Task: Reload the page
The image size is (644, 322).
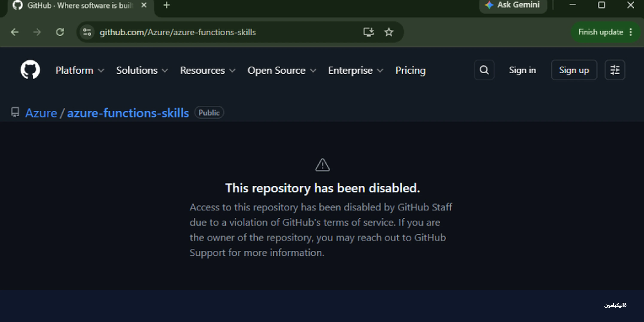Action: coord(60,32)
